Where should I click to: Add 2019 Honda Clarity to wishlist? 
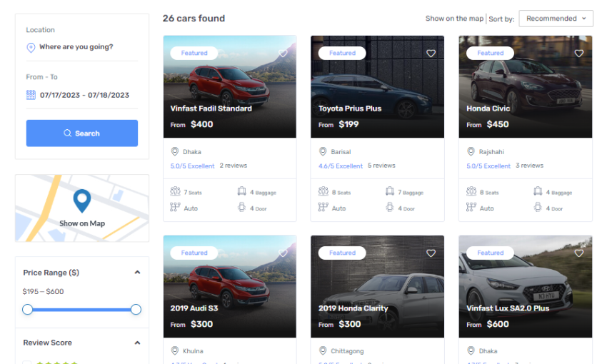431,253
